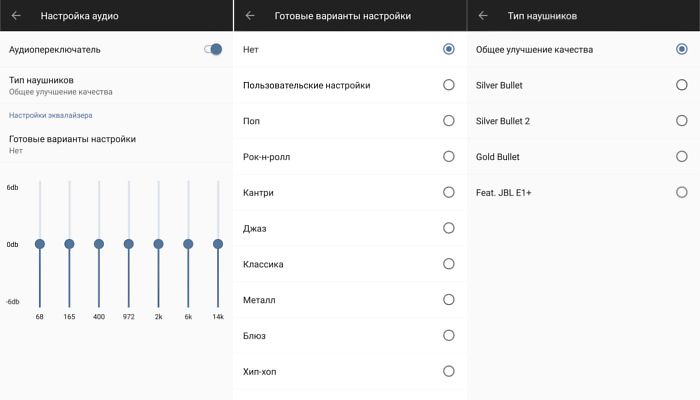This screenshot has height=400, width=700.
Task: Select the Джаз preset option
Action: tap(448, 229)
